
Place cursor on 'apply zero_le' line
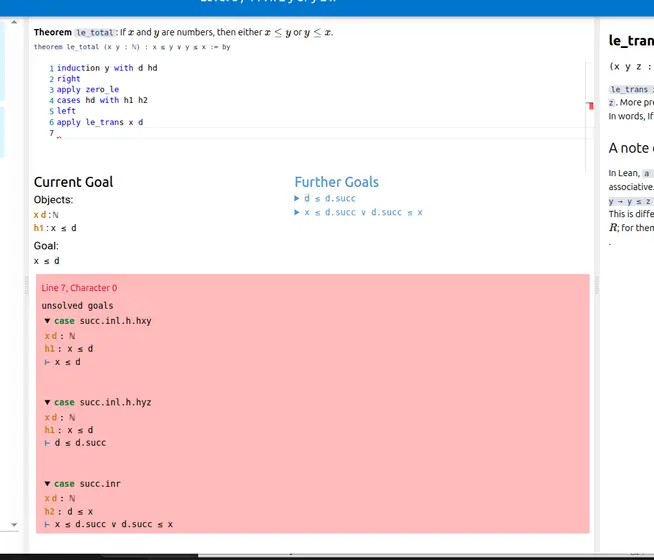click(88, 90)
